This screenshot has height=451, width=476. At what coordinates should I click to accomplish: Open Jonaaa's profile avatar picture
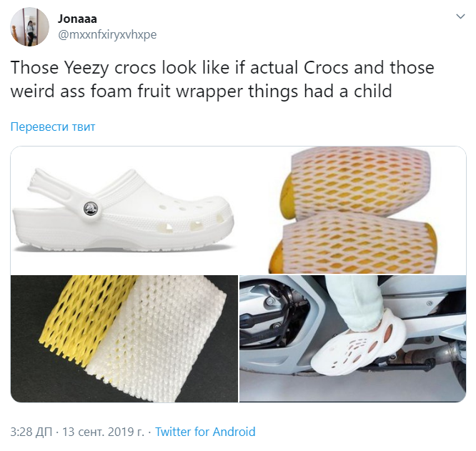pos(30,26)
